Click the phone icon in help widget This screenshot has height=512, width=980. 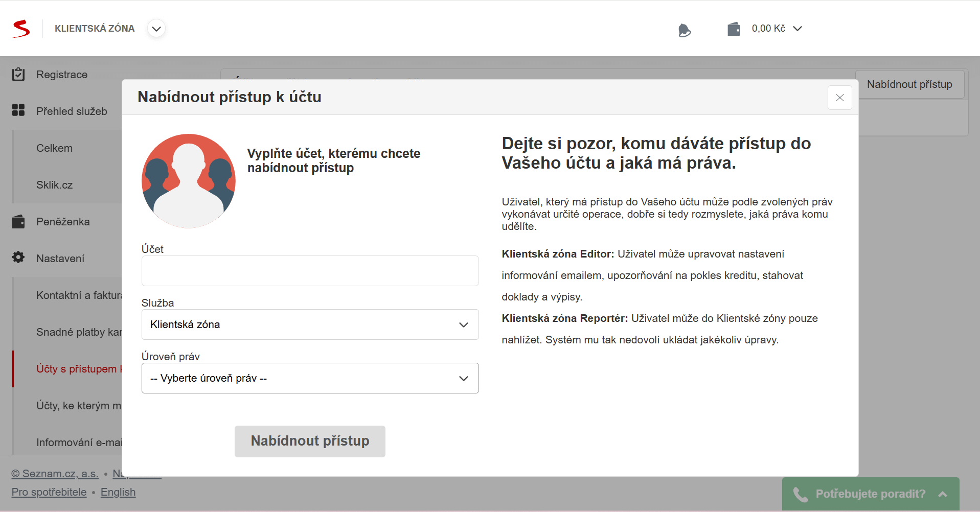point(800,494)
